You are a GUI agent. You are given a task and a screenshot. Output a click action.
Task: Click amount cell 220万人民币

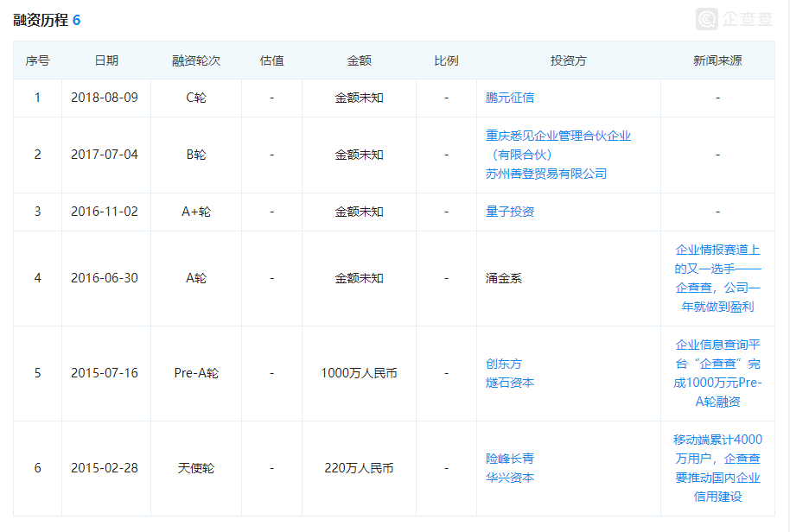pyautogui.click(x=359, y=468)
